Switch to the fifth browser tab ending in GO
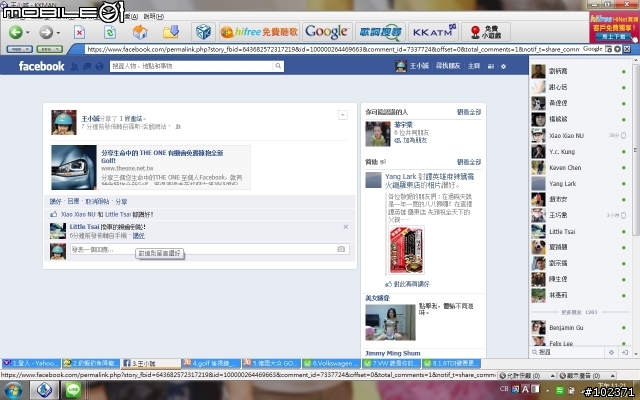The image size is (640, 400). point(271,363)
